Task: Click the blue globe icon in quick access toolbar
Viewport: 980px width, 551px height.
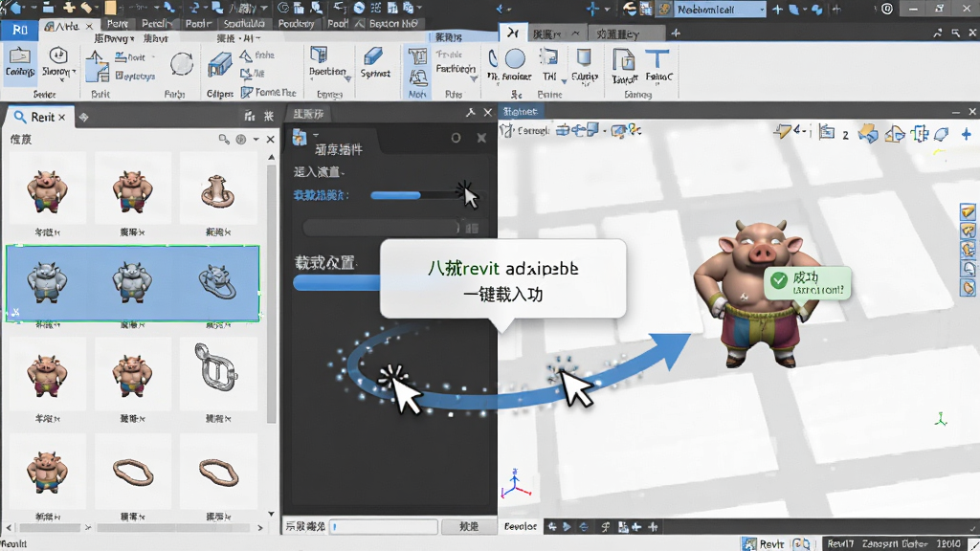Action: 360,8
